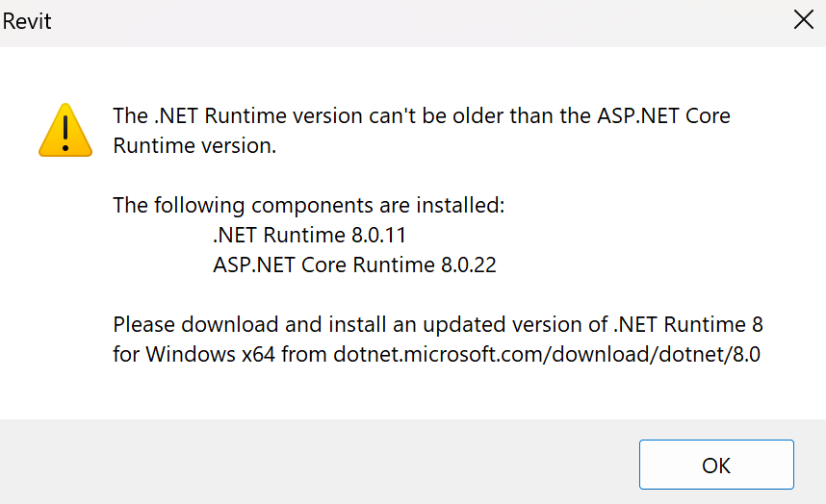Click the first line of the error message
The image size is (826, 504).
coord(421,116)
